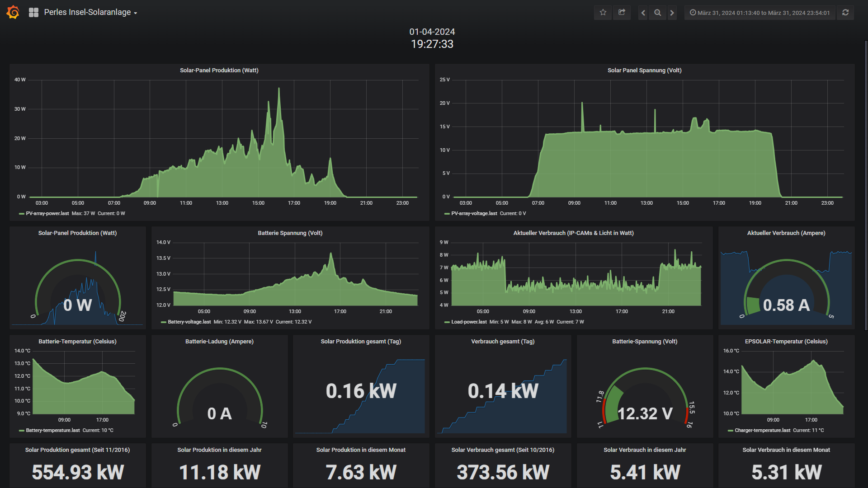
Task: Click the share dashboard icon
Action: point(622,13)
